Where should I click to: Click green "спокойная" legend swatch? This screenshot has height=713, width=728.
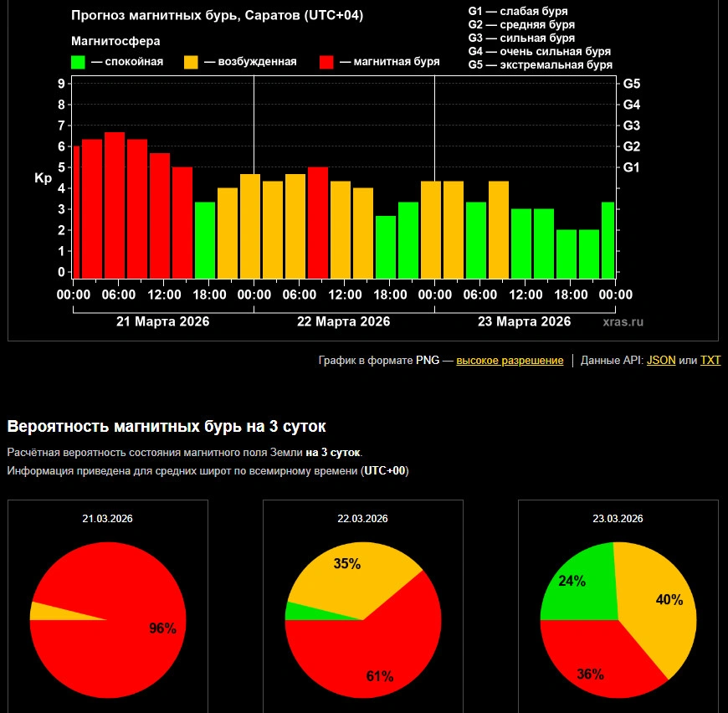(x=79, y=62)
